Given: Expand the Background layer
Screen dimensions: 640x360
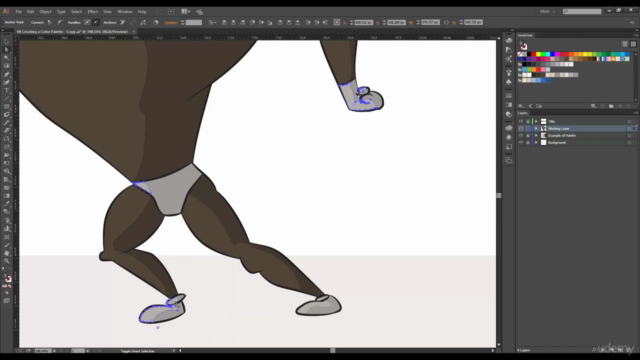Looking at the screenshot, I should pos(536,142).
